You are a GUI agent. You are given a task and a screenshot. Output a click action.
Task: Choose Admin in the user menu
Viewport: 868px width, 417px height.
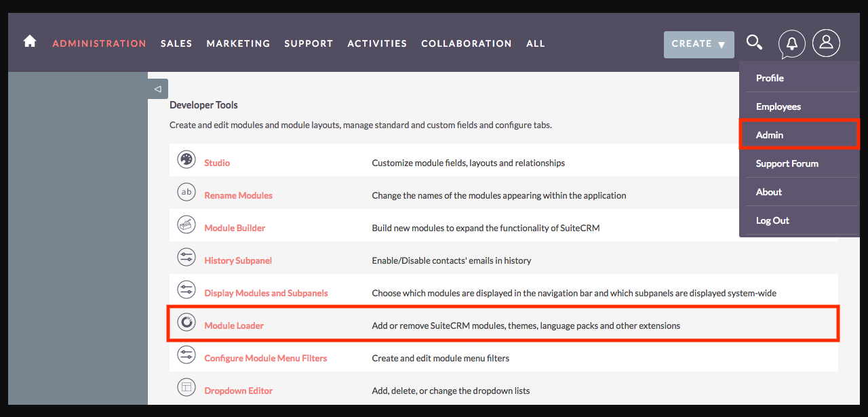coord(770,135)
